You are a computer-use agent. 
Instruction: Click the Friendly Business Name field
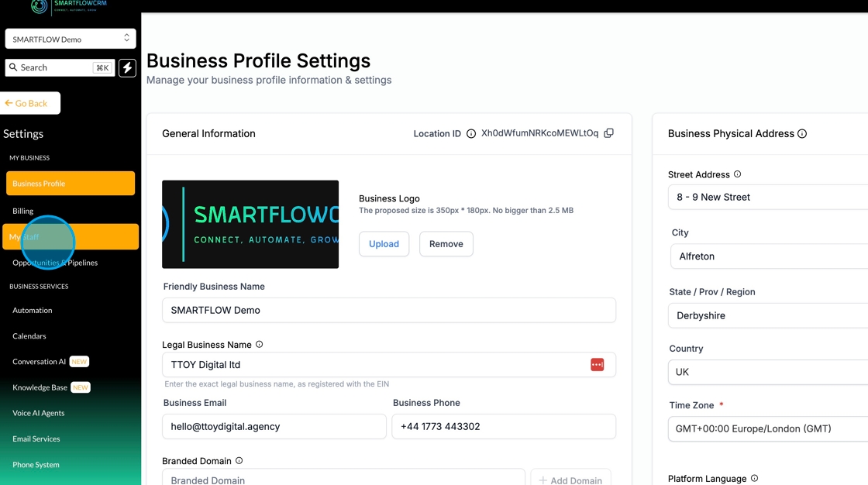[x=388, y=310]
